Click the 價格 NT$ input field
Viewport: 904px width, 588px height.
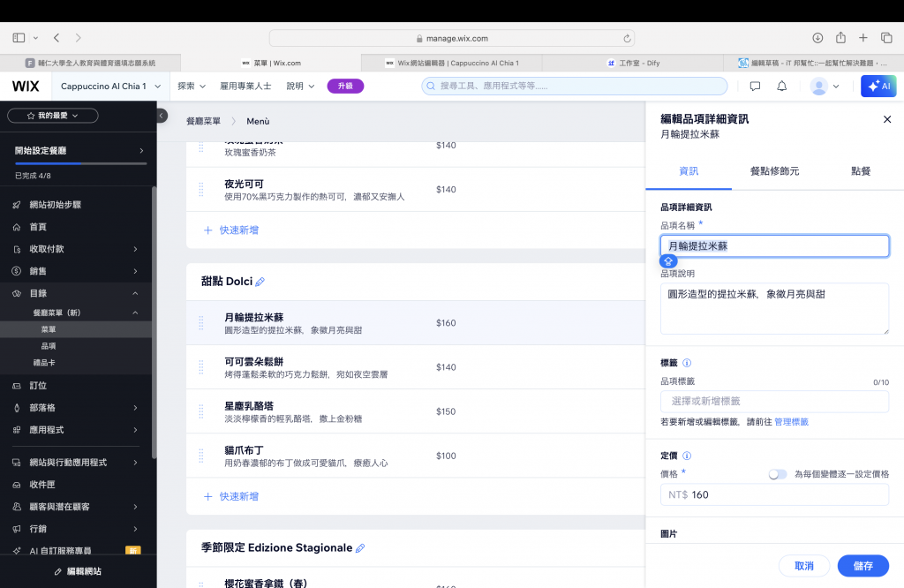point(774,494)
